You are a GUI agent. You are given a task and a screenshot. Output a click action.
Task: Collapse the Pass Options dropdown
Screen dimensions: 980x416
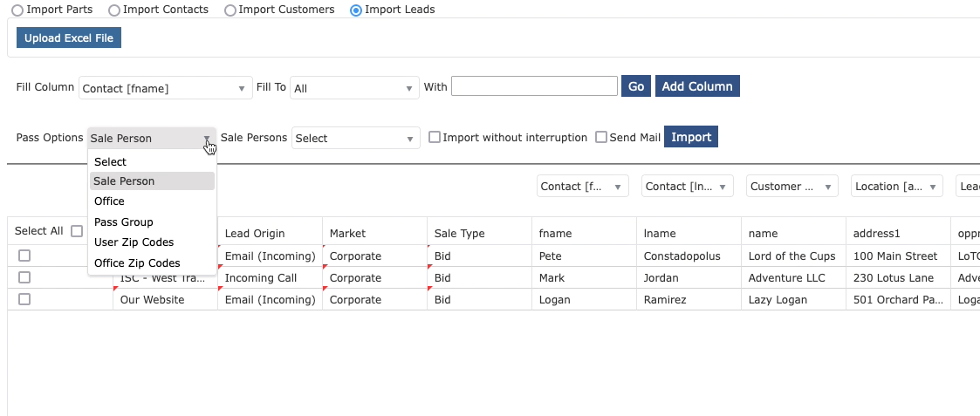(x=152, y=138)
